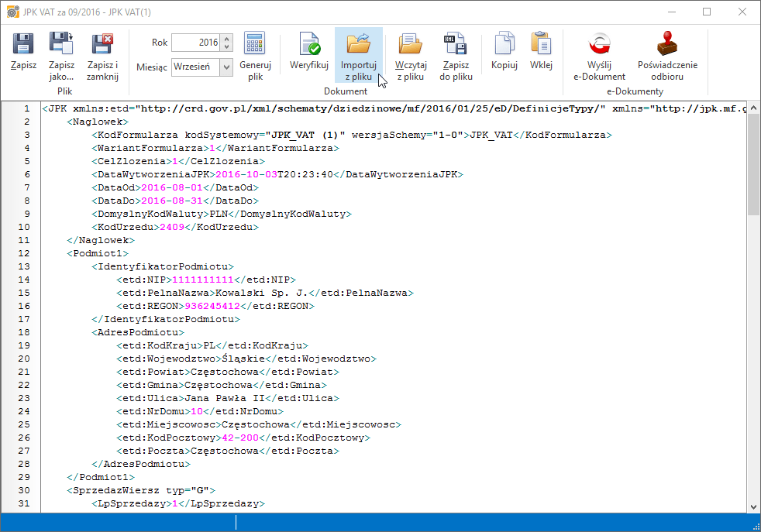Click line 12 Podmiot1 opening tag

(x=98, y=253)
